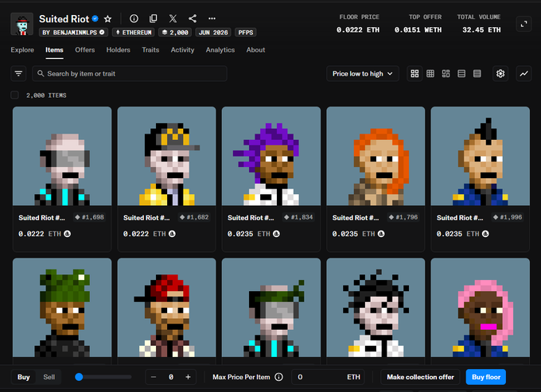541x392 pixels.
Task: Switch to mosaic grid view
Action: [446, 73]
